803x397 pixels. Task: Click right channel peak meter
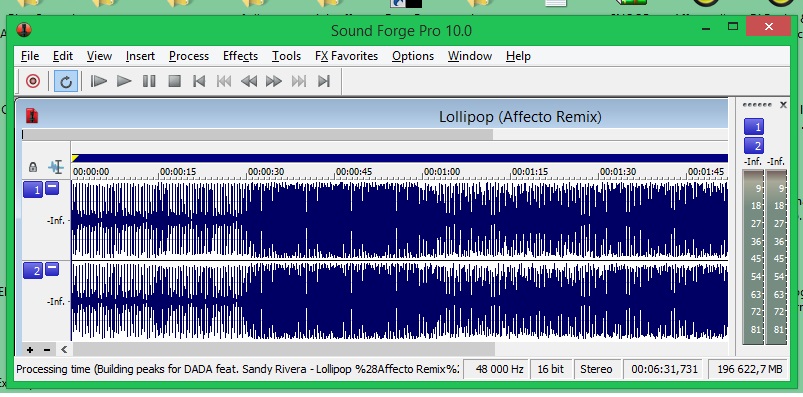tap(776, 258)
